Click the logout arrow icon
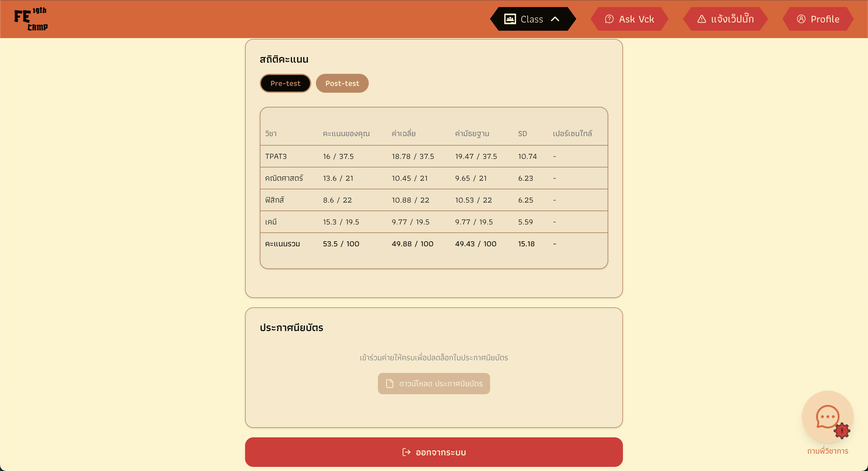This screenshot has width=868, height=471. (406, 452)
